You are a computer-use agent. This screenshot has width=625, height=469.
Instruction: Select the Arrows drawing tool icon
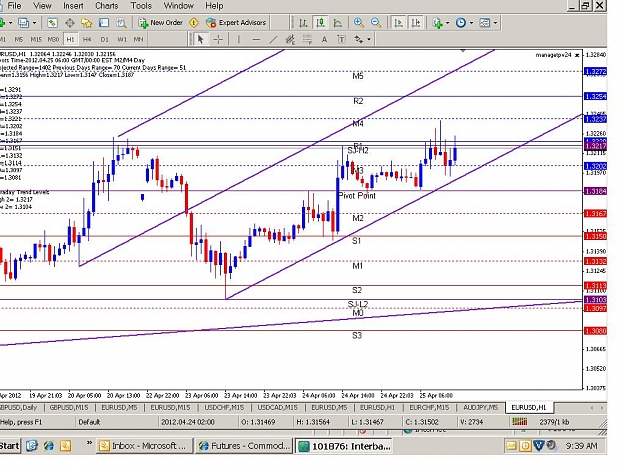359,39
